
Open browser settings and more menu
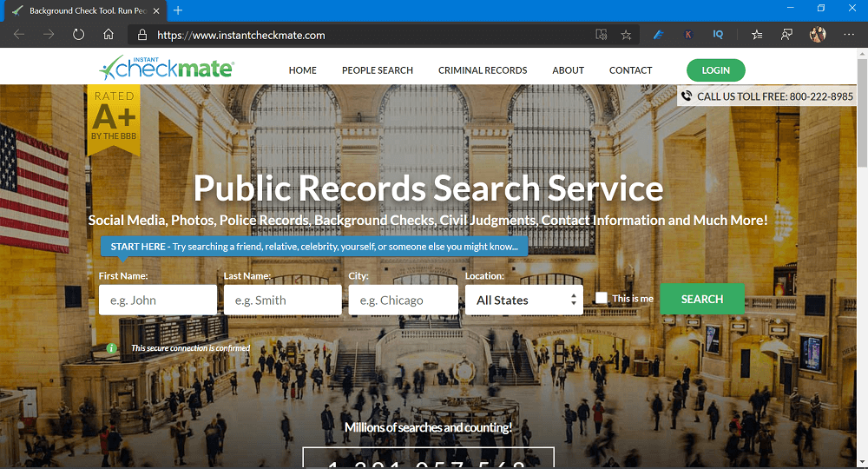849,35
